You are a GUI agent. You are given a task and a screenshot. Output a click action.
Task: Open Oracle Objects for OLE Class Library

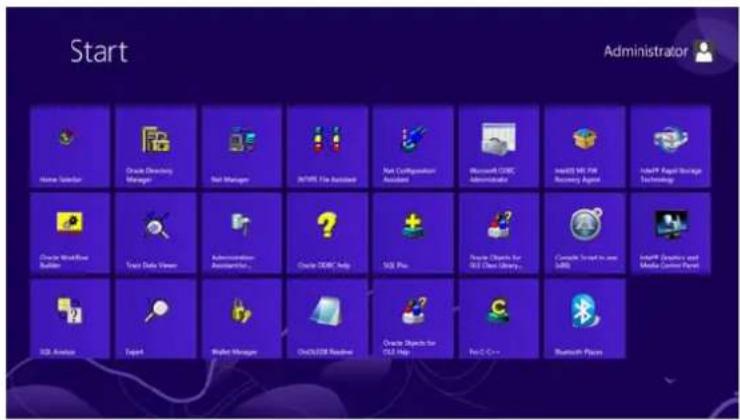coord(499,233)
